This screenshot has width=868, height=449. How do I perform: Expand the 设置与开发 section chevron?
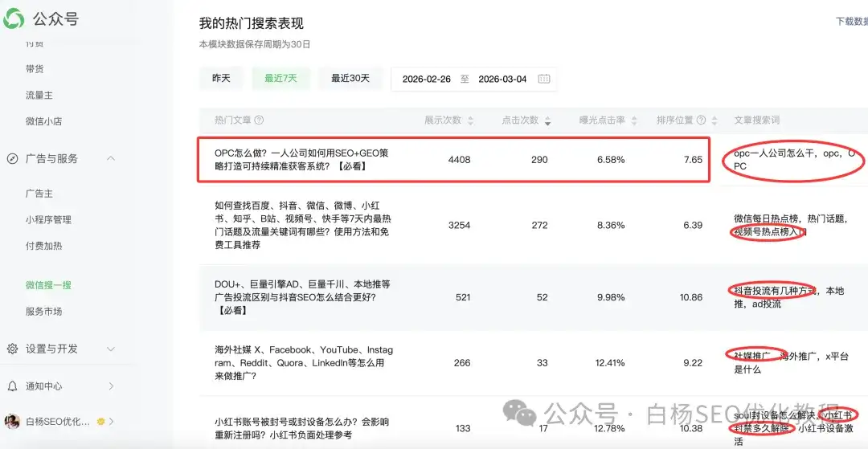pos(111,349)
